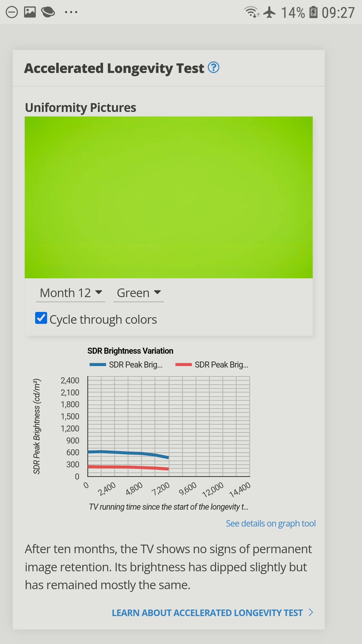
Task: Open the Month 12 dropdown
Action: click(x=71, y=293)
